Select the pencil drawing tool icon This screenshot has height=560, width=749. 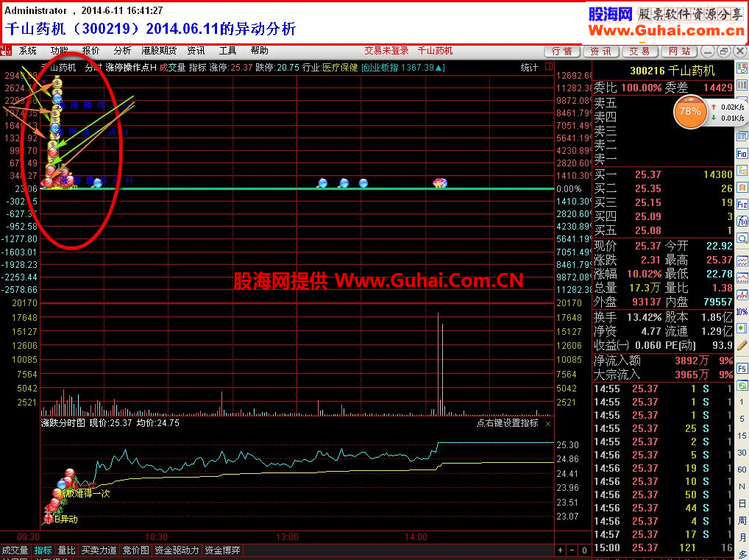pyautogui.click(x=742, y=345)
